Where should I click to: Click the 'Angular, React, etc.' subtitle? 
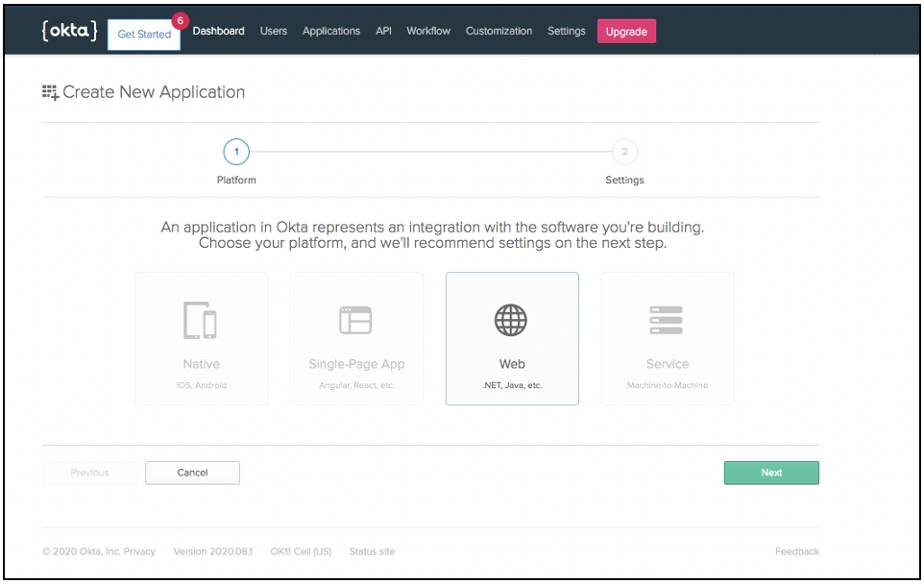click(356, 385)
